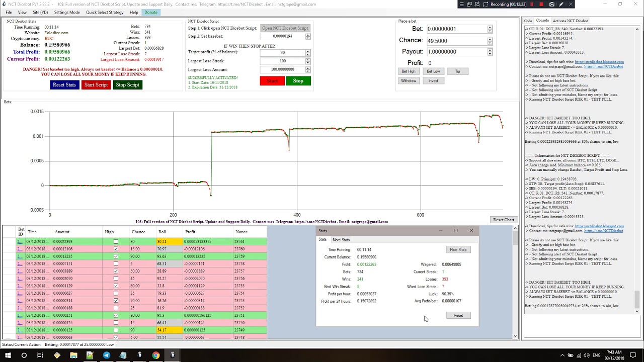Toggle High checkbox for nonce 23753 row
Image resolution: width=644 pixels, height=362 pixels.
tap(116, 301)
